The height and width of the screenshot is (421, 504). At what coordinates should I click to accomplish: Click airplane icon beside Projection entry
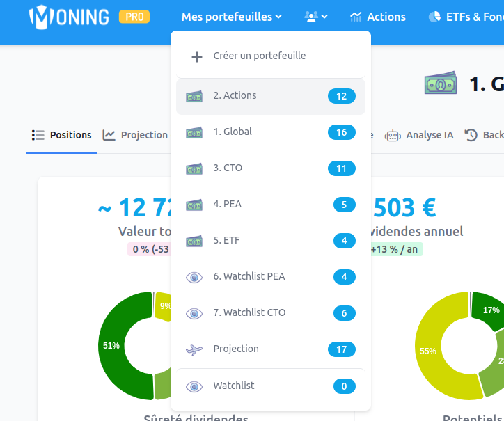pyautogui.click(x=194, y=349)
